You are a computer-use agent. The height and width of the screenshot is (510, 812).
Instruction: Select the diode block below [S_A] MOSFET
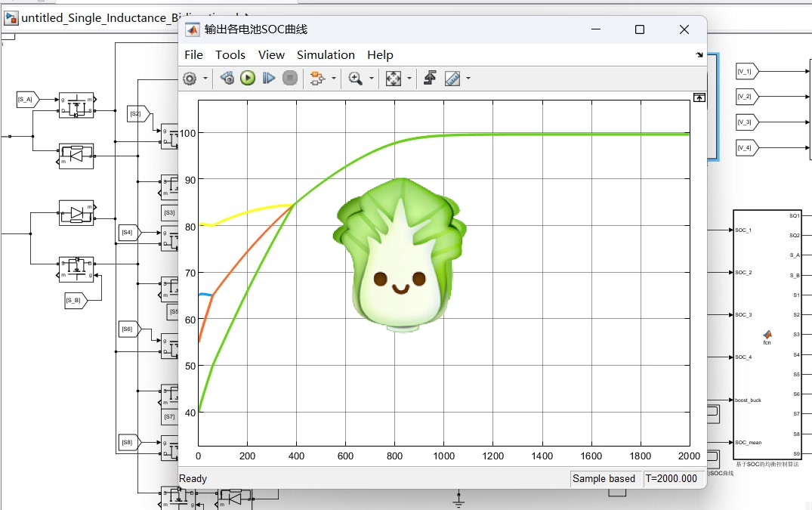pyautogui.click(x=76, y=156)
